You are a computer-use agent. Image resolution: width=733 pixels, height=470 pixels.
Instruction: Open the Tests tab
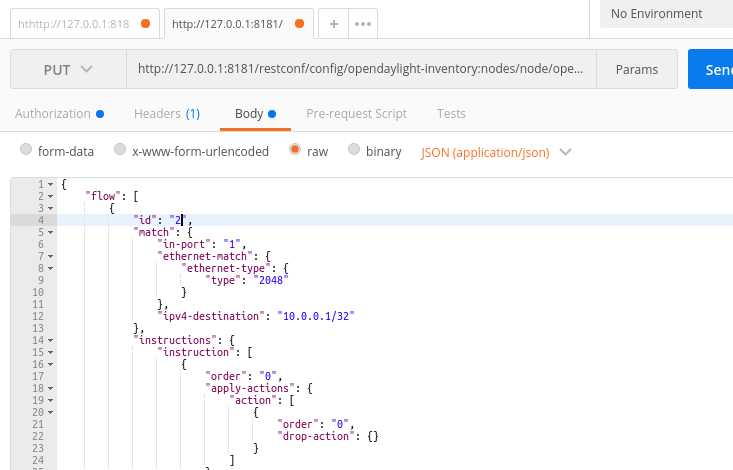tap(451, 114)
